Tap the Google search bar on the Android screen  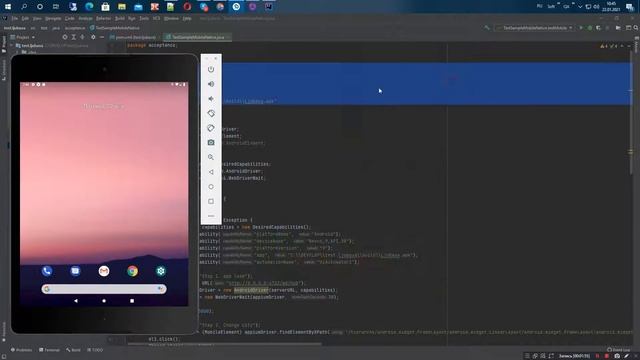point(104,289)
